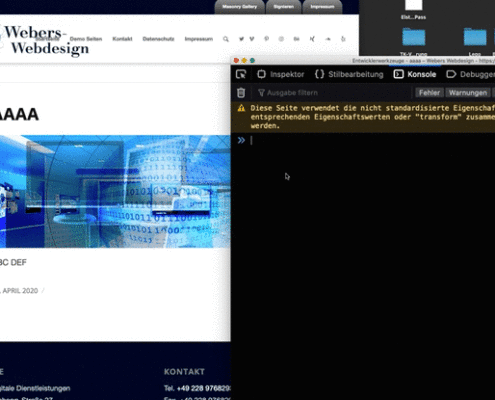Switch to the Inspektor tab
The width and height of the screenshot is (495, 400).
point(281,74)
